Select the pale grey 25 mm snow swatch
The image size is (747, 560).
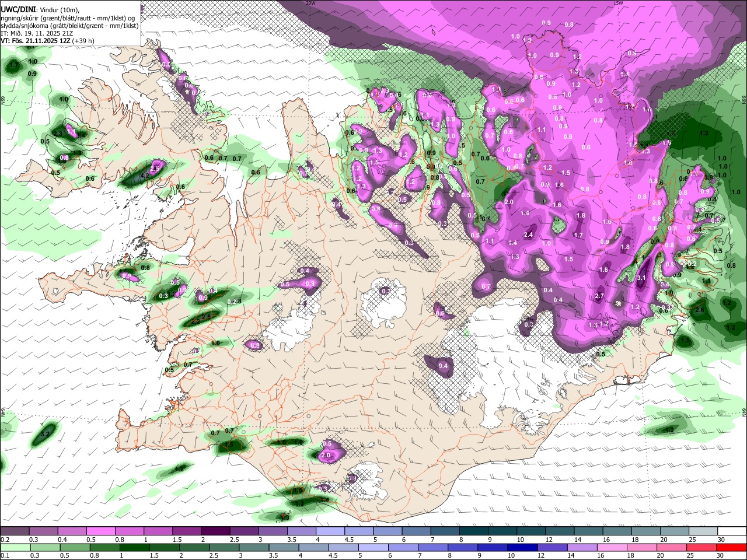[703, 531]
